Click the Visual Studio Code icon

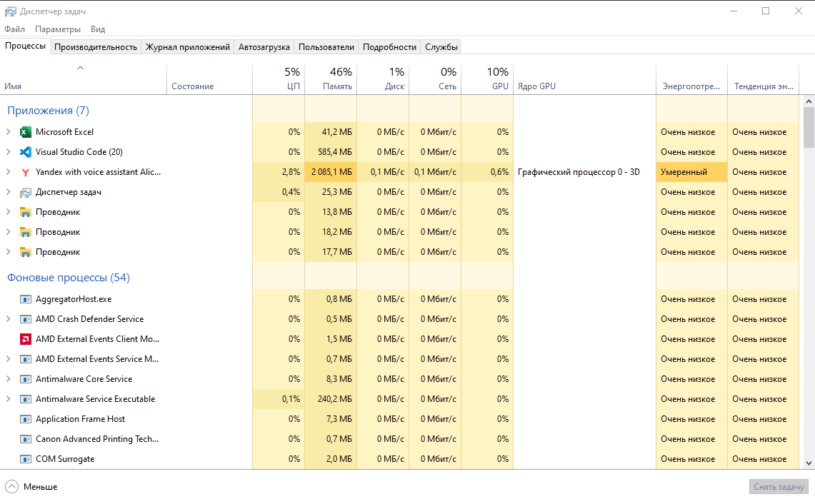click(26, 152)
